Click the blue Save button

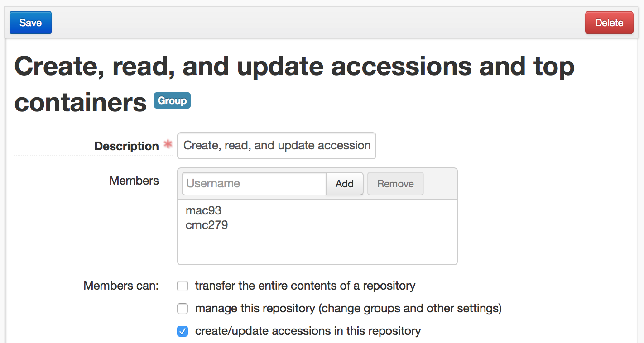(30, 23)
